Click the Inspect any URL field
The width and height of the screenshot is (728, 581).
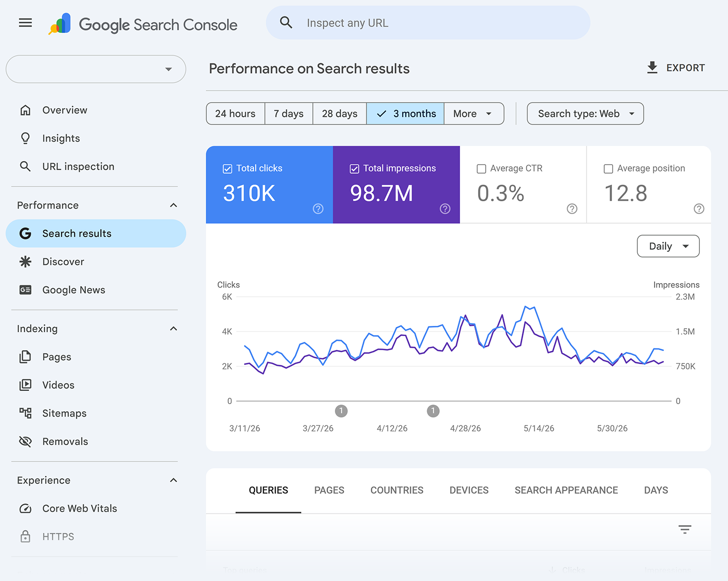(428, 23)
